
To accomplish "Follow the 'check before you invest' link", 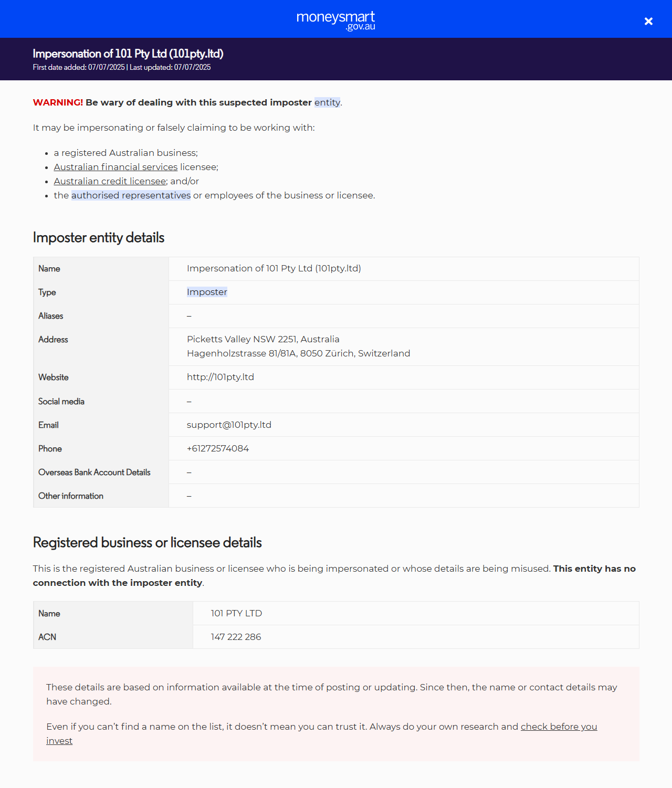I will click(x=559, y=727).
